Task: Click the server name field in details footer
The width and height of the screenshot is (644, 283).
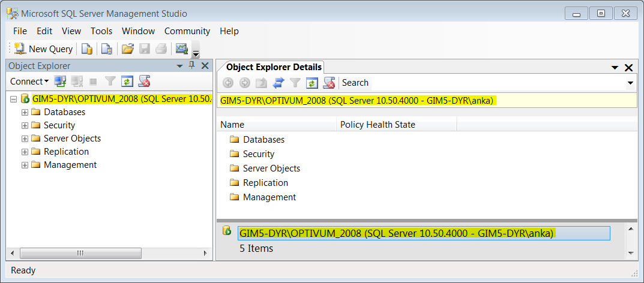Action: (x=424, y=233)
